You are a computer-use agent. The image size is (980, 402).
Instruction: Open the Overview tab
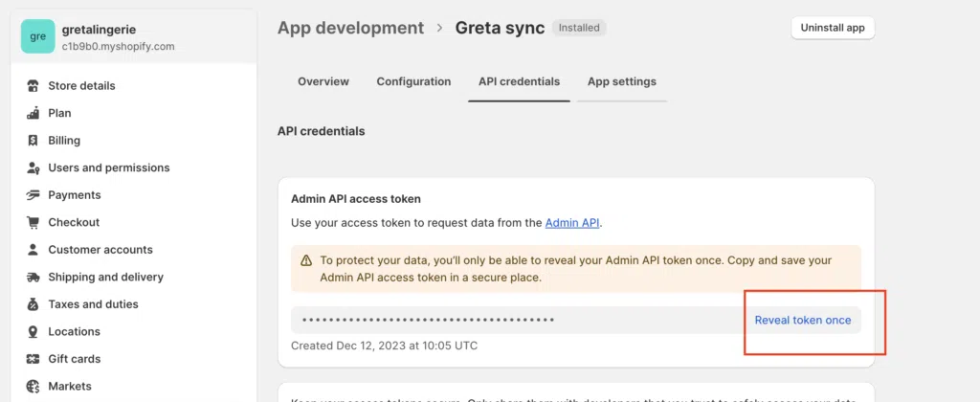323,81
